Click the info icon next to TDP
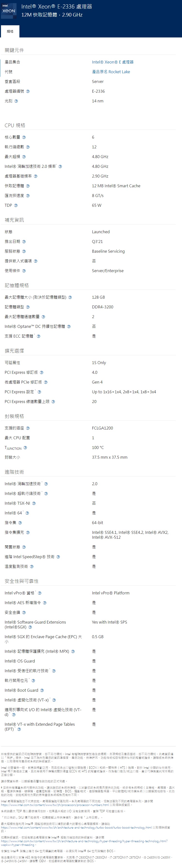 coord(16,206)
